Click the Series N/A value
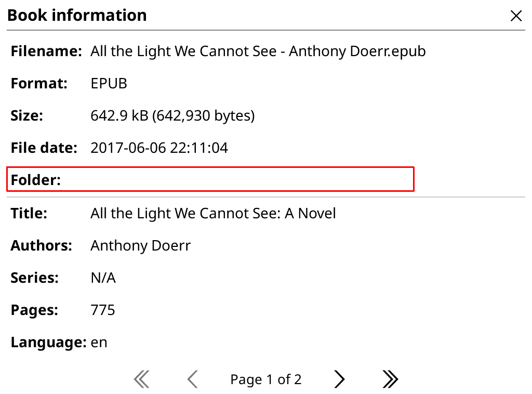 [x=103, y=278]
